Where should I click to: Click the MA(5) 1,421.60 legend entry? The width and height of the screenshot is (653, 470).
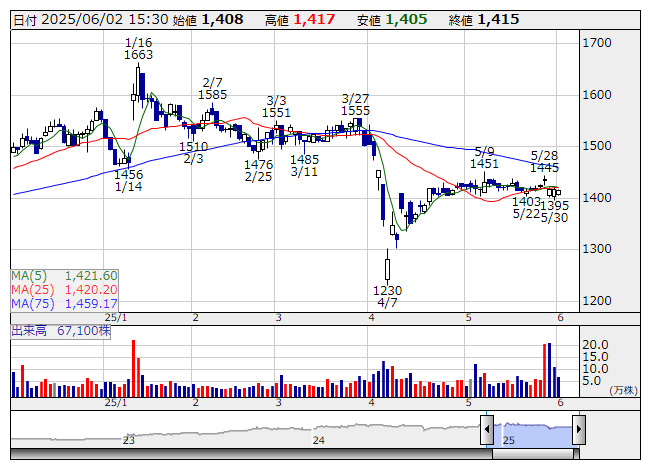(64, 276)
